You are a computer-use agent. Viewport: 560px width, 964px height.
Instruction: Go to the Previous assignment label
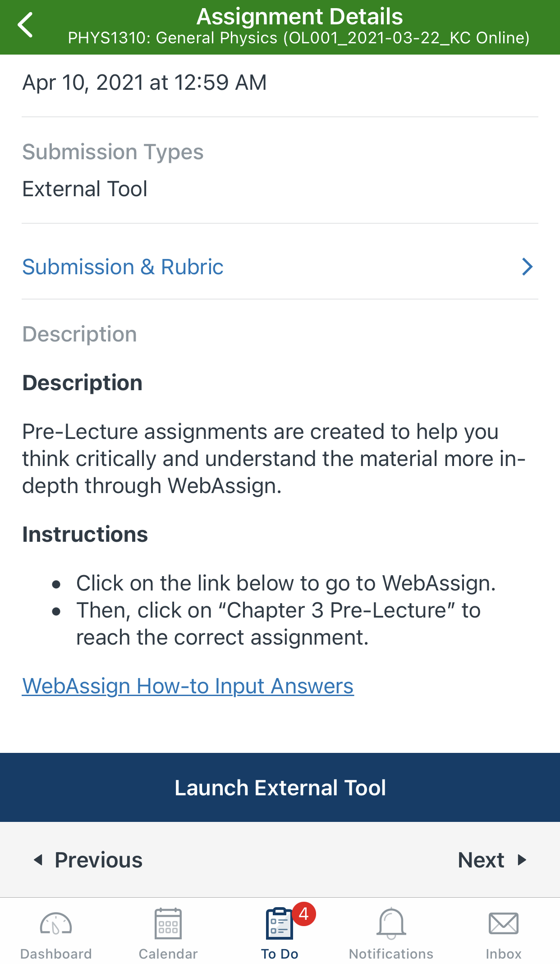[x=98, y=860]
